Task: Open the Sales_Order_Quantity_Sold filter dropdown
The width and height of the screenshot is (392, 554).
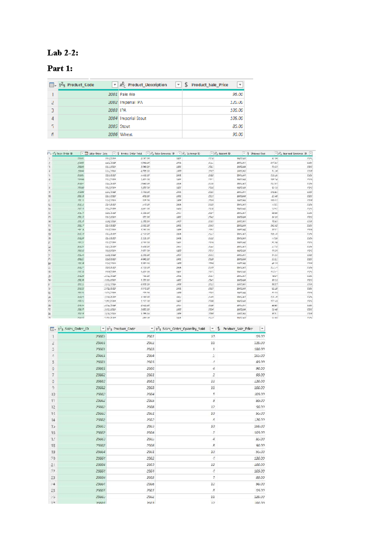Action: 212,329
